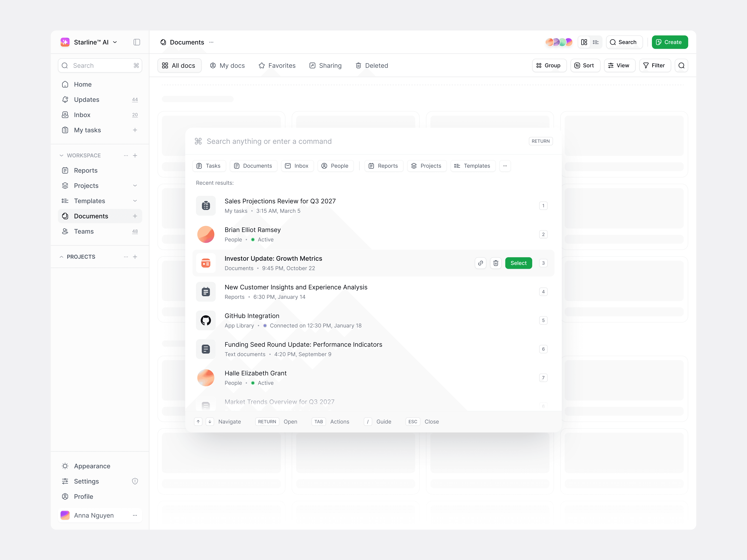
Task: Switch to list view layout icon
Action: pos(596,42)
